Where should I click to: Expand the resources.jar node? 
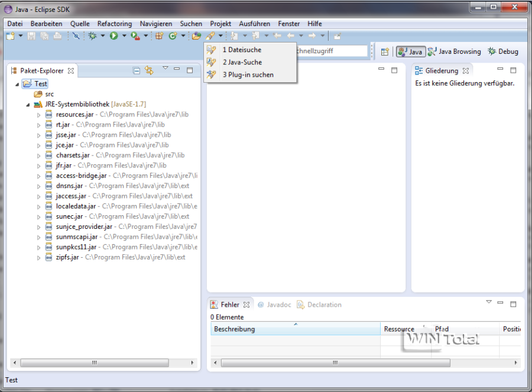click(x=38, y=115)
